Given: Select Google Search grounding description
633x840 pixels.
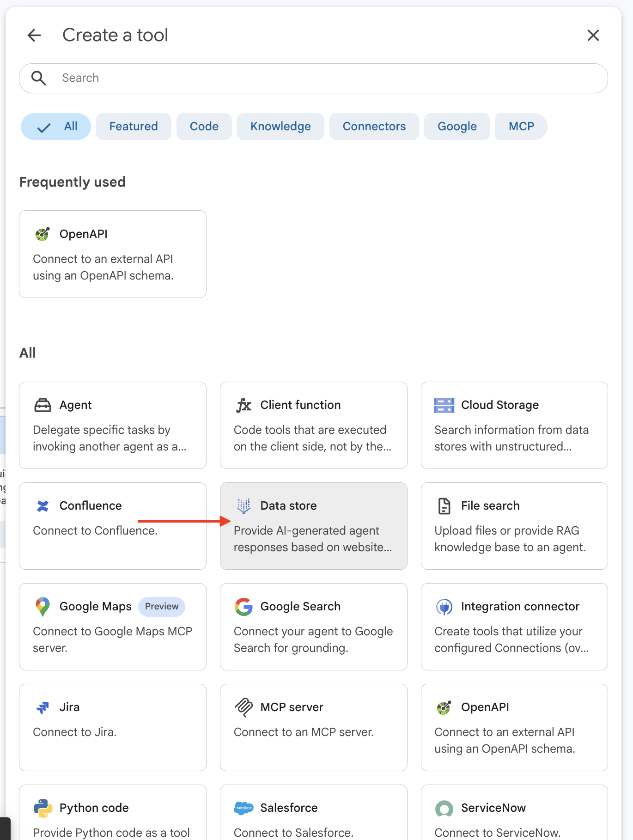Looking at the screenshot, I should coord(313,639).
